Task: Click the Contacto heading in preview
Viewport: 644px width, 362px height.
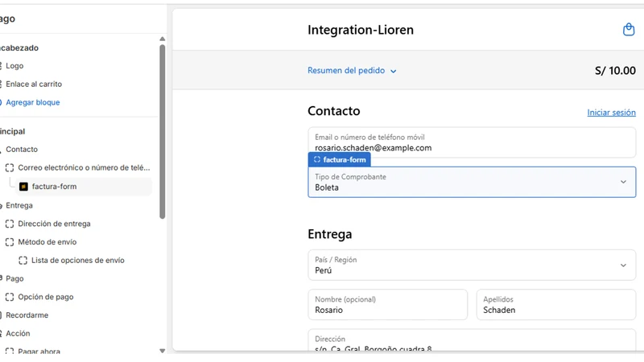Action: (333, 111)
